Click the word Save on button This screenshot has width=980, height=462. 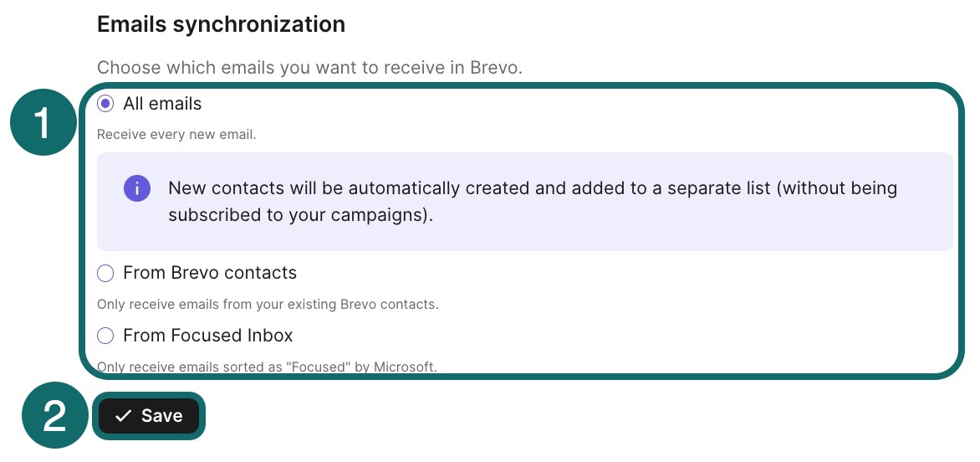coord(162,416)
